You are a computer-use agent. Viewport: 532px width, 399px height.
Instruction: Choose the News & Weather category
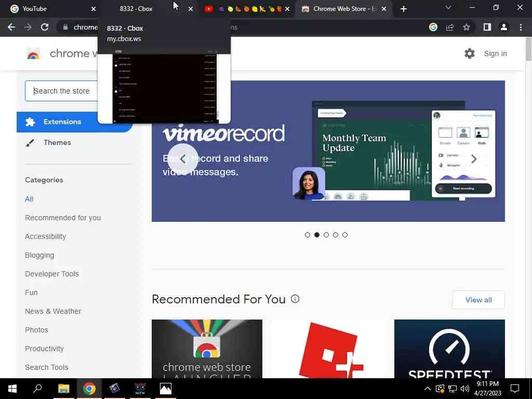click(53, 311)
